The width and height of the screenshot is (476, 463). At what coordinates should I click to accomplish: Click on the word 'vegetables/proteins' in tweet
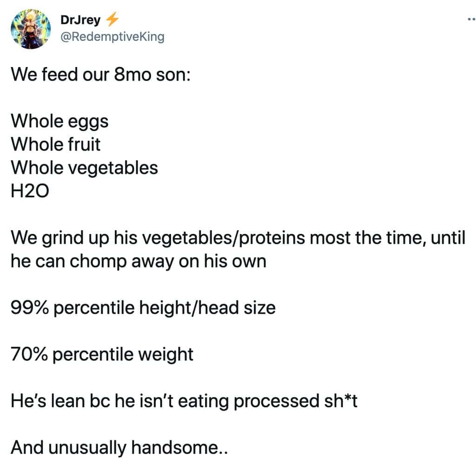[224, 238]
